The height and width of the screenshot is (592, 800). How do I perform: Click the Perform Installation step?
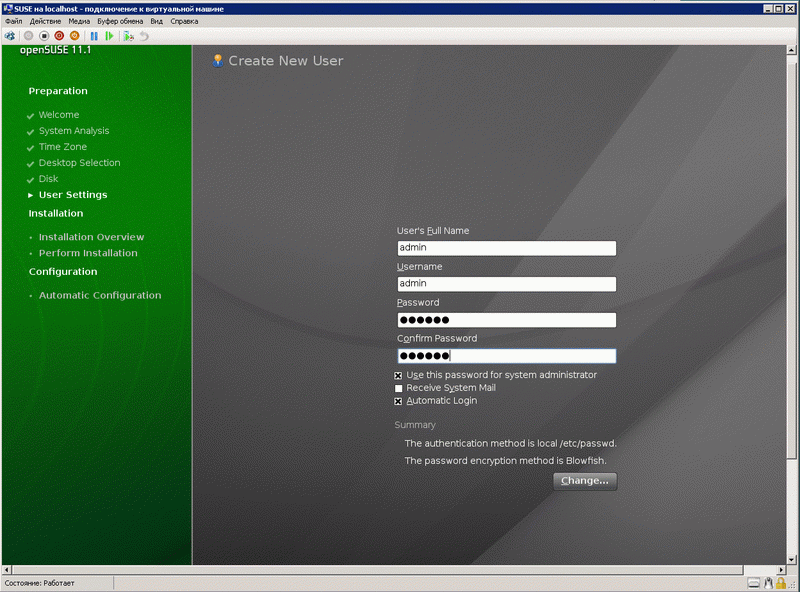tap(88, 253)
